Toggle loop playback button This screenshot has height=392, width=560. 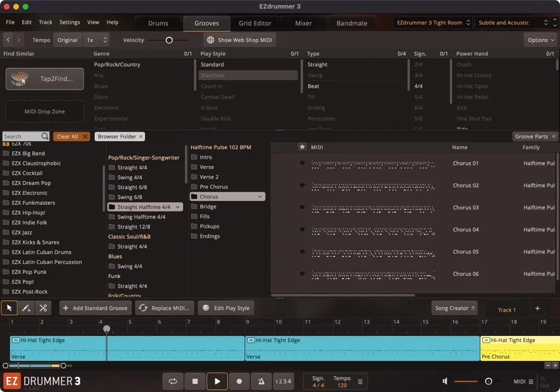pyautogui.click(x=173, y=381)
